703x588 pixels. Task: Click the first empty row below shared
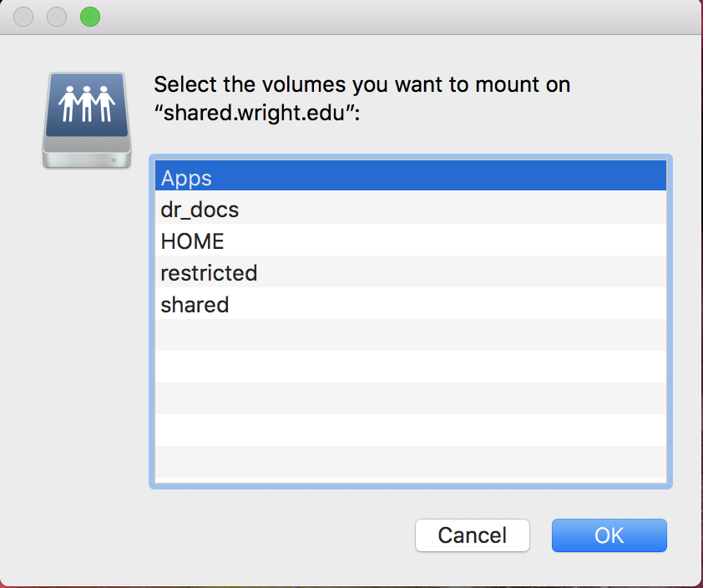[411, 336]
